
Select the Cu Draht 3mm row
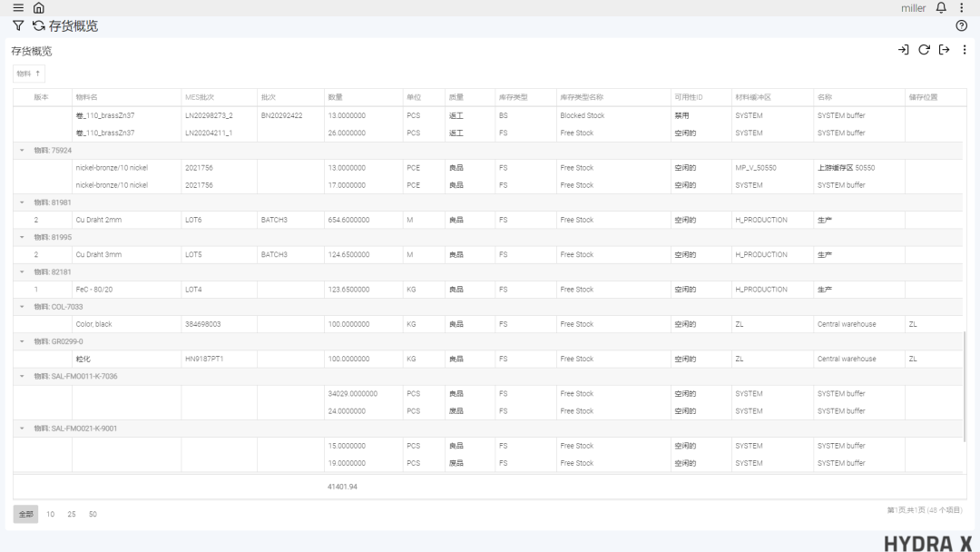[x=487, y=254]
